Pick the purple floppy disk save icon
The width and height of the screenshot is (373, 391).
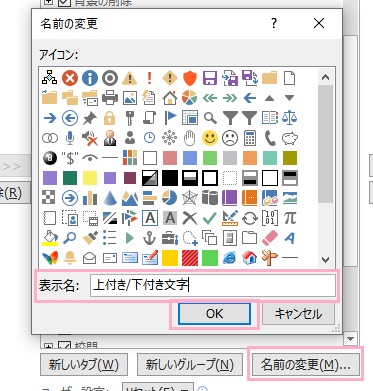point(210,78)
